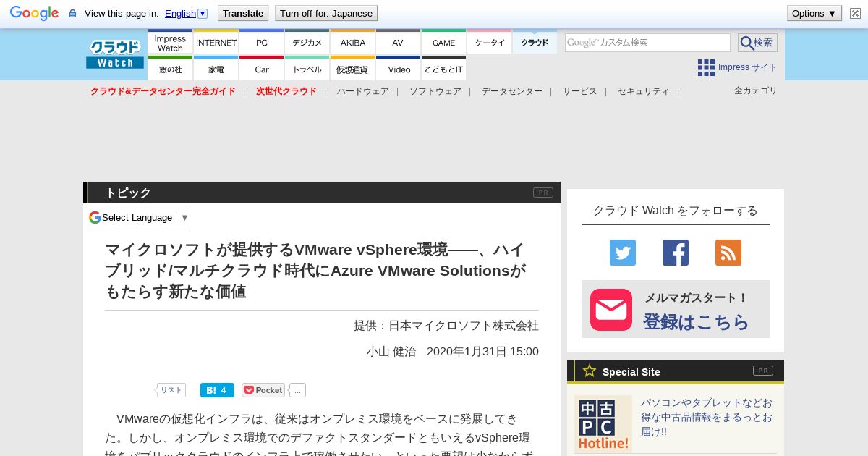Click the 提供：日本マイクロソフト株式会社 text
Screen dimensions: 868x456
[x=446, y=326]
